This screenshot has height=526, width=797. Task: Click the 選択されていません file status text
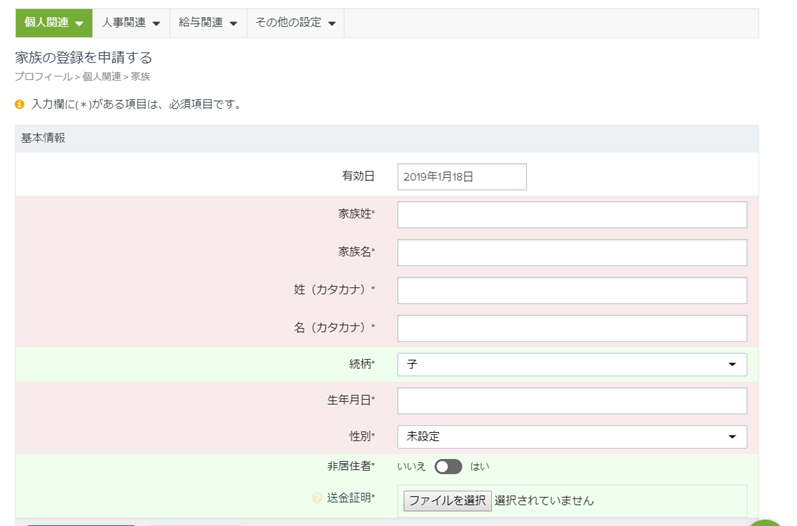(544, 501)
